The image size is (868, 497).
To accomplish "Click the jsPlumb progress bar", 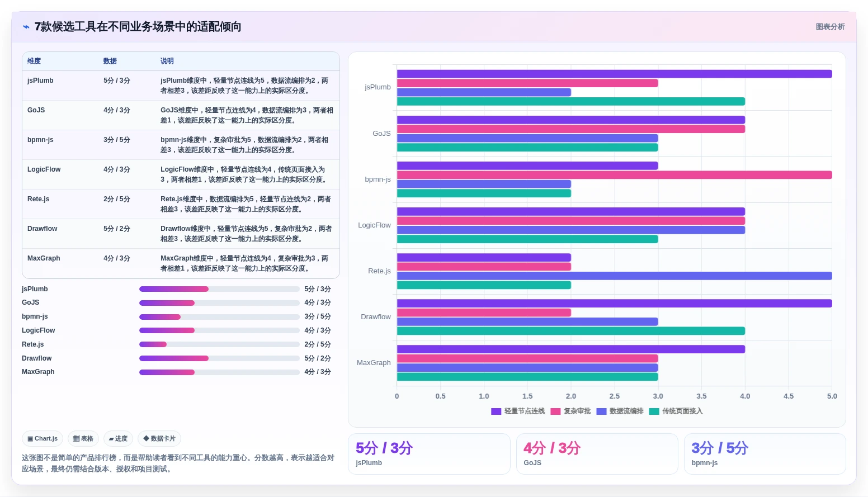I will point(219,289).
